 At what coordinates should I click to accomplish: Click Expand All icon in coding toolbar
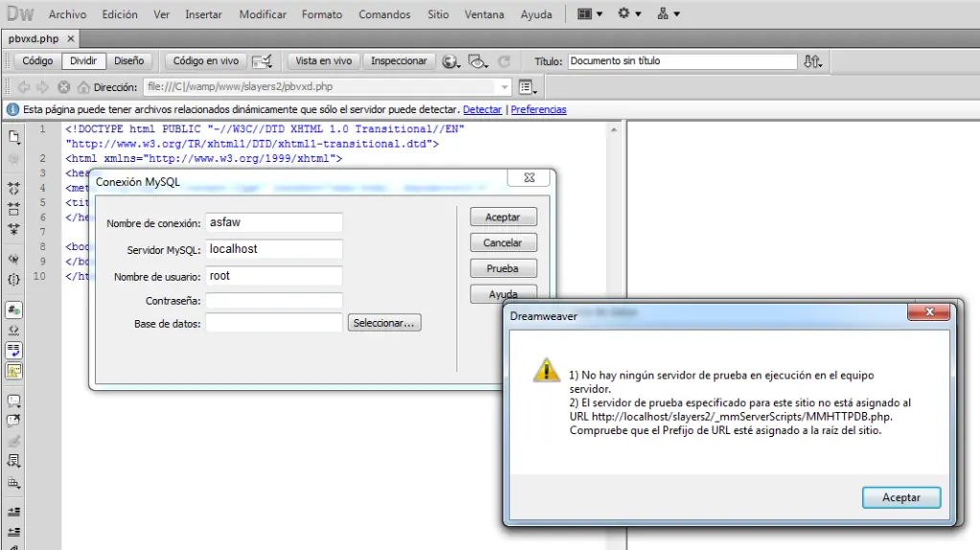coord(13,229)
